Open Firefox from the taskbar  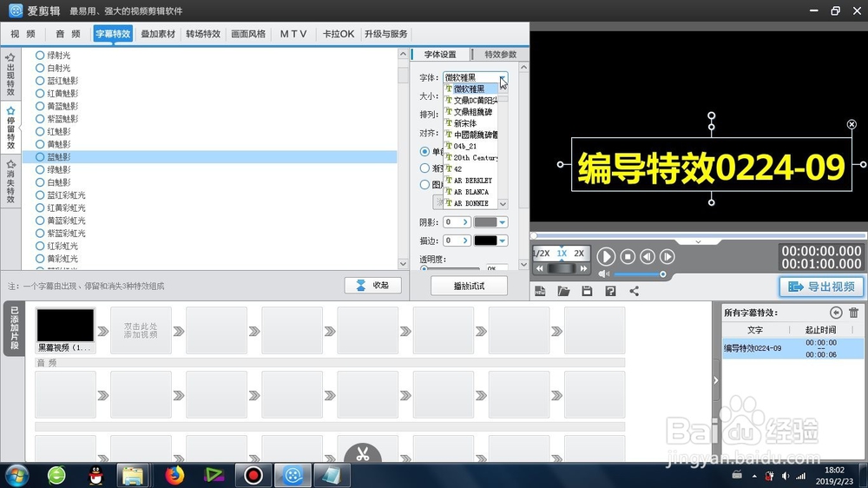(x=175, y=475)
